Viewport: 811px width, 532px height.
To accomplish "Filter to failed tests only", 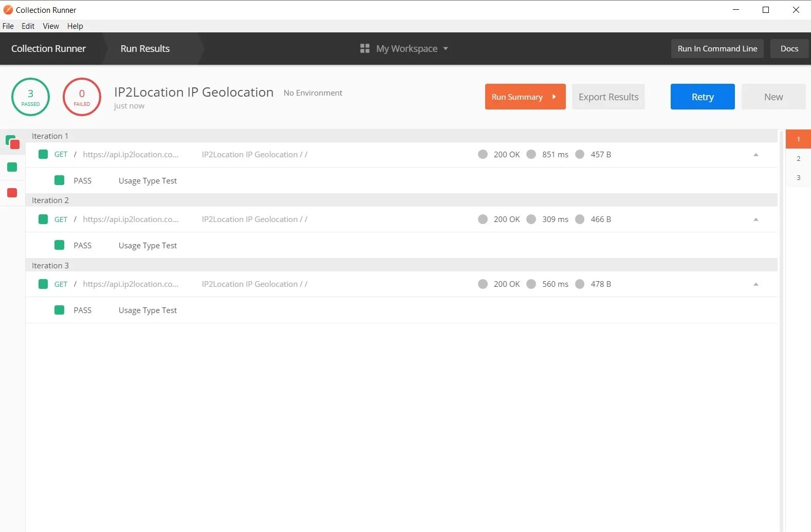I will pos(12,193).
